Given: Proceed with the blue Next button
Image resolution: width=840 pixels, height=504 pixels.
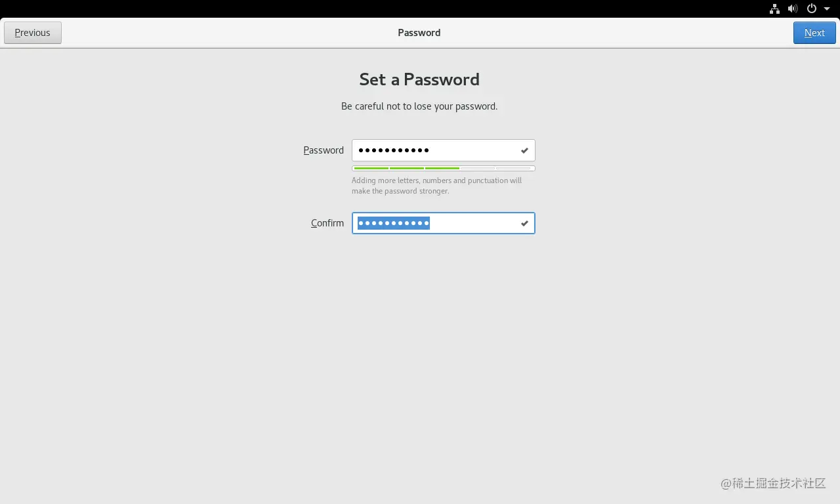Looking at the screenshot, I should (x=814, y=33).
